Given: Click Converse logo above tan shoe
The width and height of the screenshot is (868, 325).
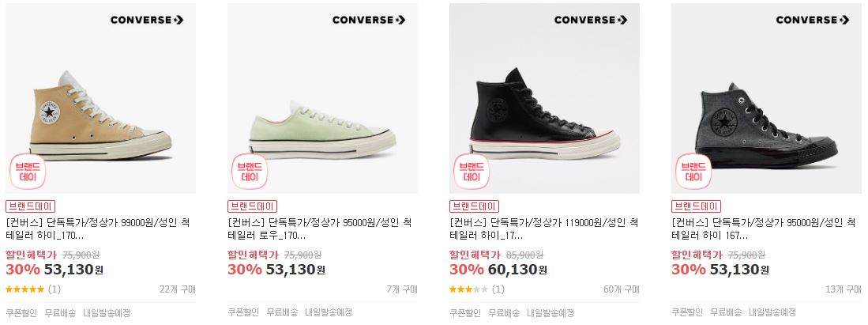Looking at the screenshot, I should click(147, 20).
